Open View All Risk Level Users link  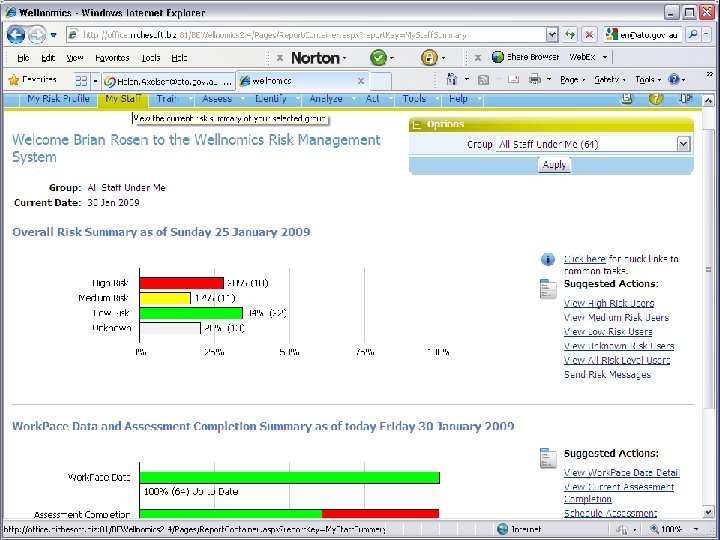[617, 360]
